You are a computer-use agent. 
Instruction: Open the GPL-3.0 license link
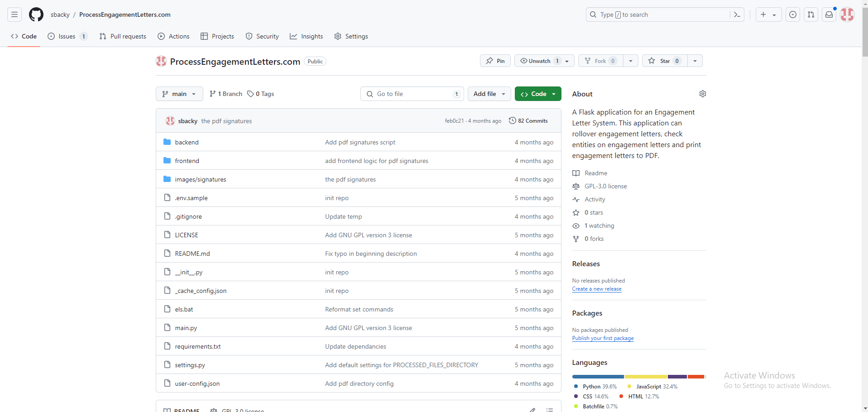pos(606,186)
